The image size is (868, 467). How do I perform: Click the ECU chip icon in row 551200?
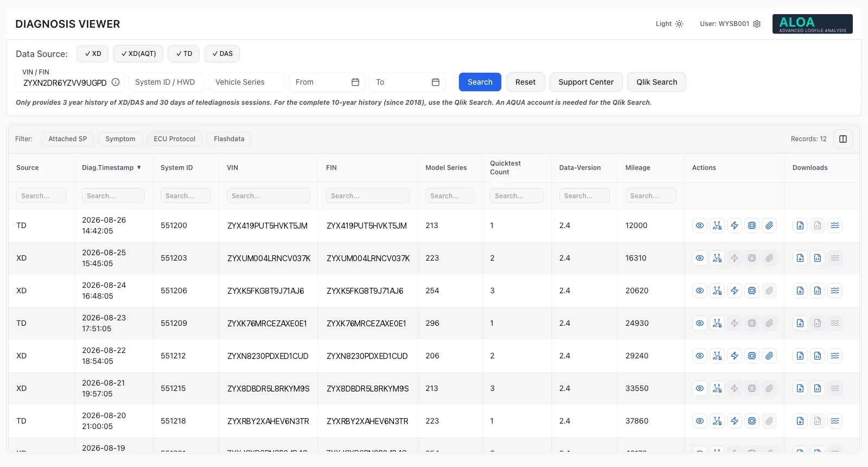click(752, 225)
